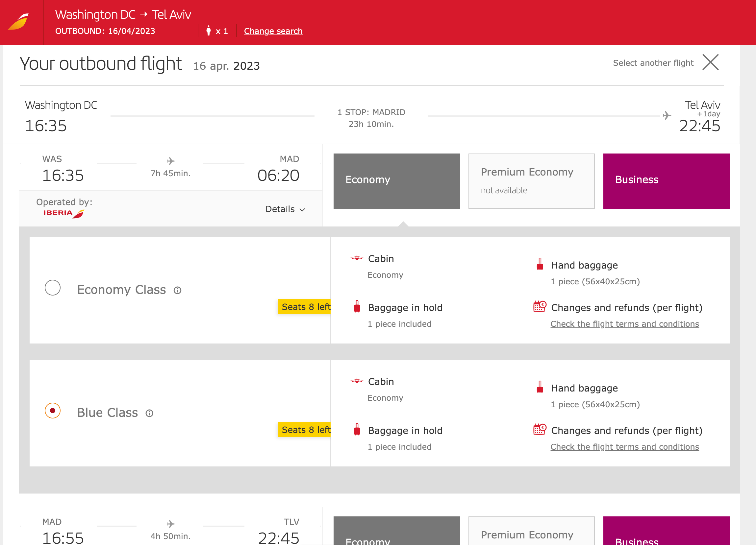Click the Premium Economy not available option

click(531, 180)
